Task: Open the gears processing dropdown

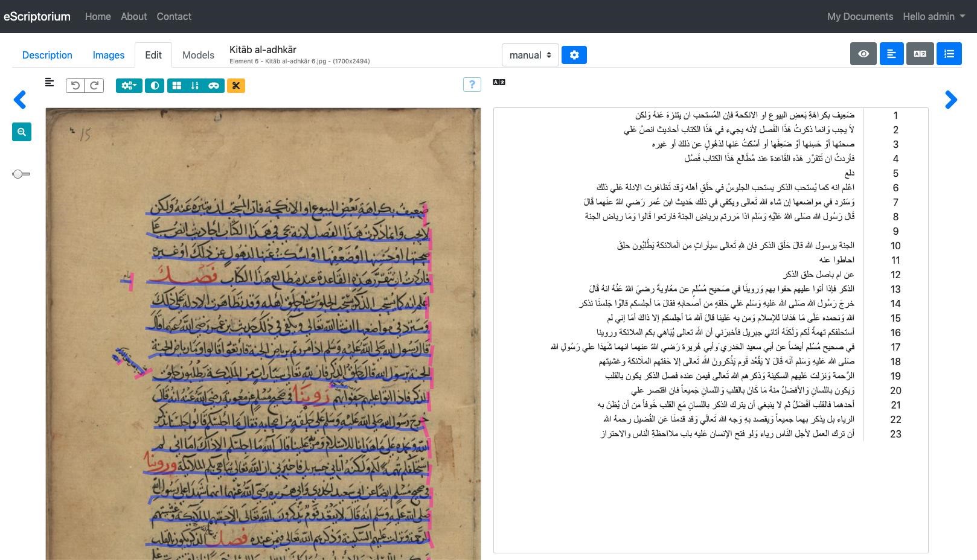Action: (x=129, y=85)
